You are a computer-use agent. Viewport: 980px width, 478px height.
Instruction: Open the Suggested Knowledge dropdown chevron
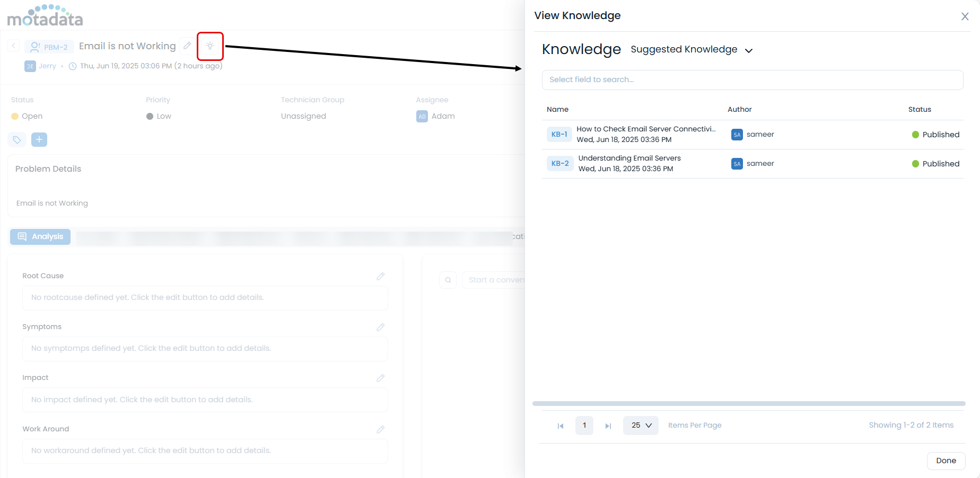(x=749, y=50)
